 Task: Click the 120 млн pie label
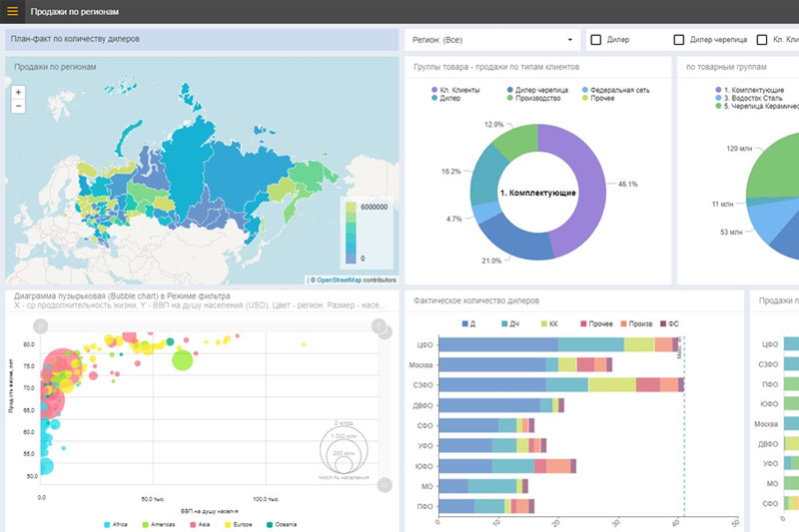pyautogui.click(x=739, y=149)
